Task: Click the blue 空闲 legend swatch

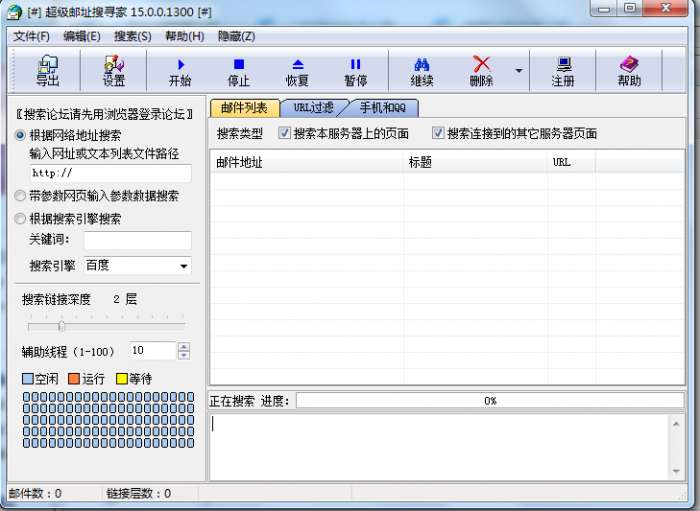Action: click(x=28, y=379)
